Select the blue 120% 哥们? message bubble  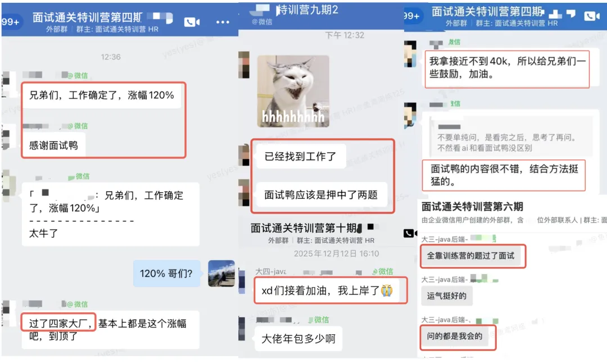[166, 274]
